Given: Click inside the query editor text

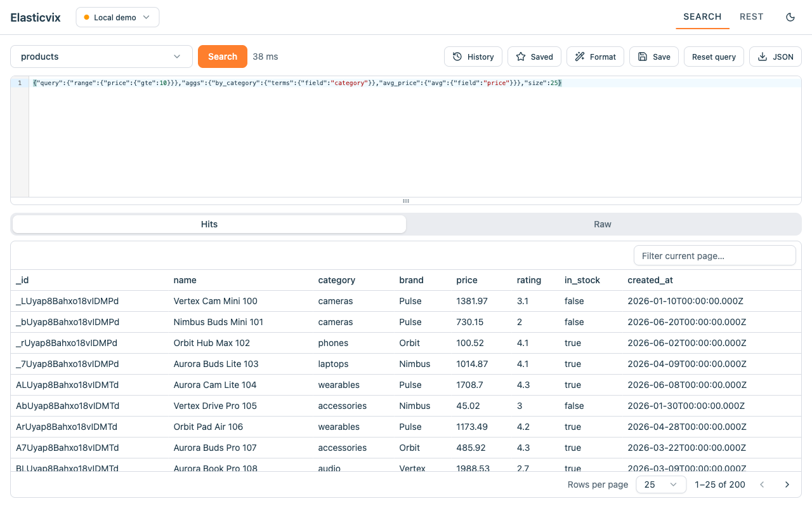Looking at the screenshot, I should (297, 83).
